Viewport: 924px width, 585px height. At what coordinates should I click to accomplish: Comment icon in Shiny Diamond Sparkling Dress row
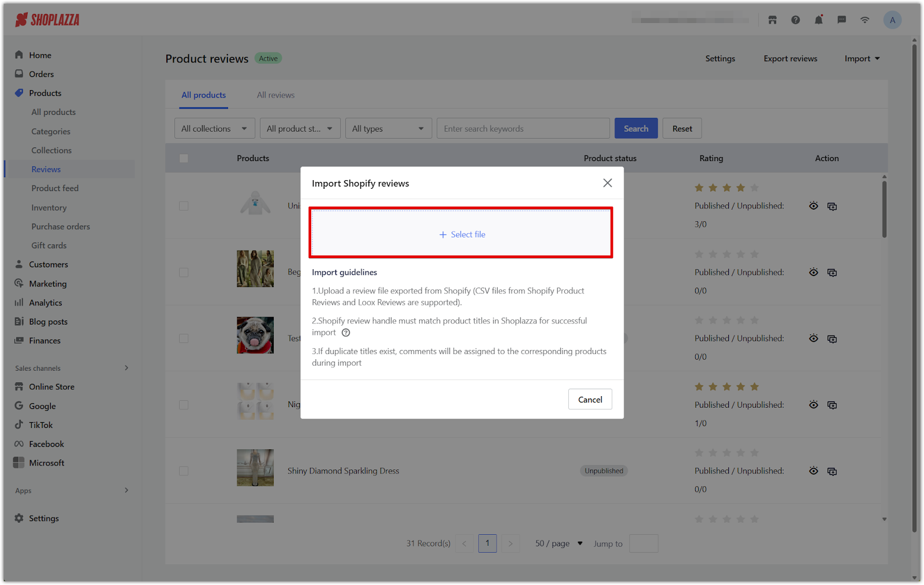[x=832, y=471]
